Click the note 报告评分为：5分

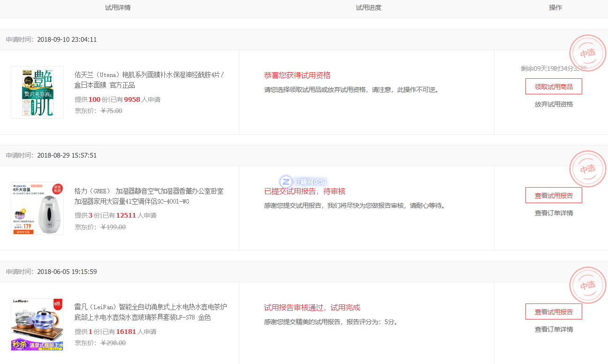click(372, 322)
